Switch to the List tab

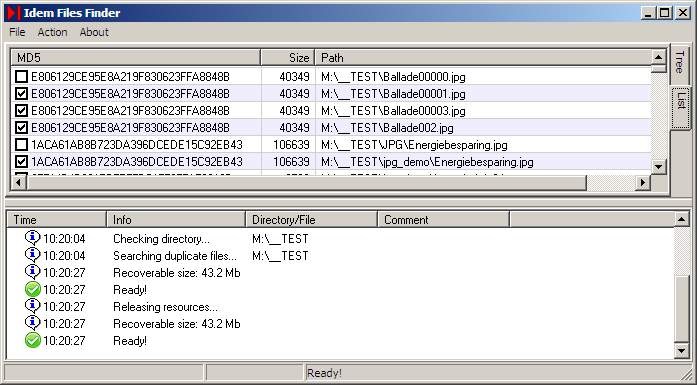pos(681,107)
